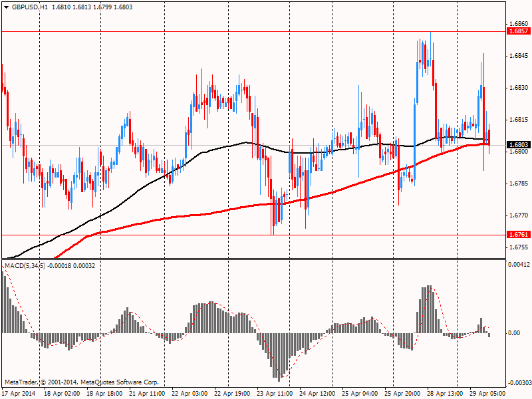Select the 1.6860 price scale value
The image size is (532, 399).
[x=519, y=24]
